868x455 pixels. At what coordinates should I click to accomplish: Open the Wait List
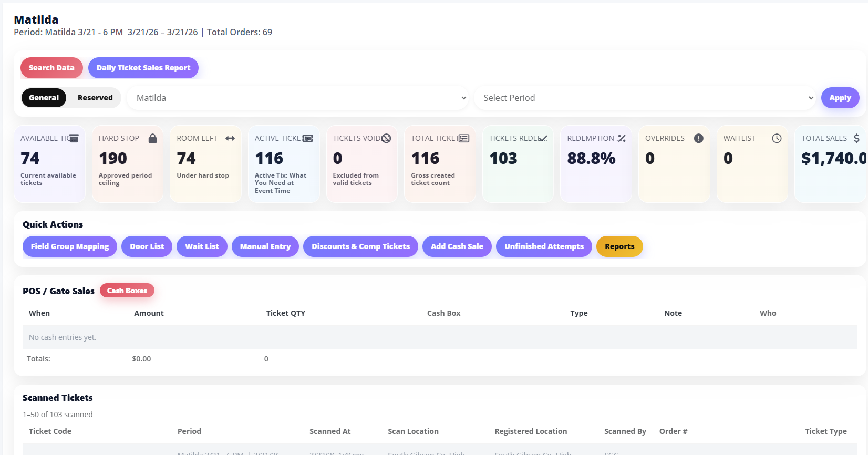click(x=202, y=246)
